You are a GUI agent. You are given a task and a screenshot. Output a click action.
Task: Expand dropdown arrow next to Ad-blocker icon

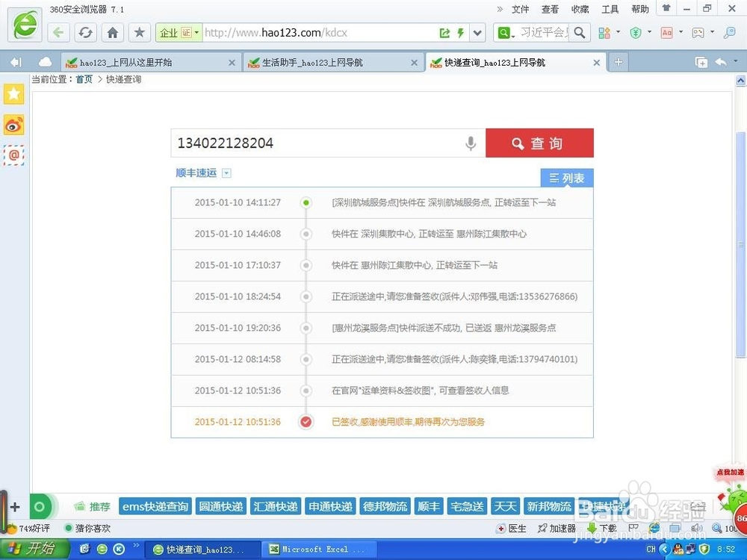[681, 32]
